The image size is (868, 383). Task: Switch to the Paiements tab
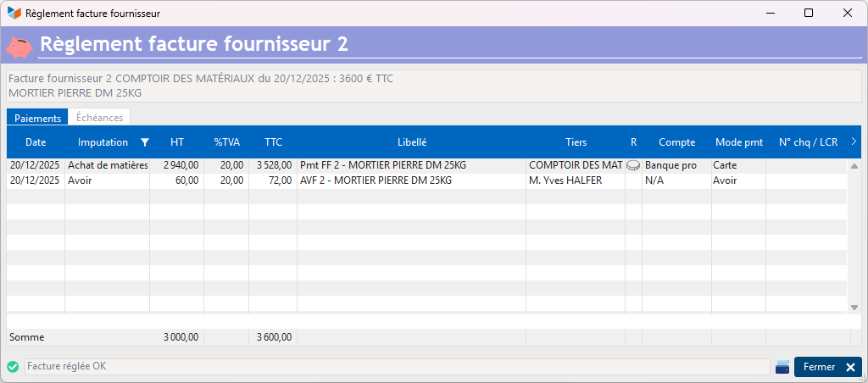[37, 118]
